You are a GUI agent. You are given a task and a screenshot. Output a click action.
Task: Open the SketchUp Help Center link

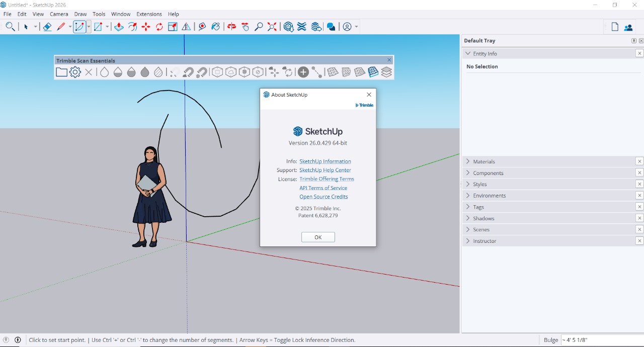pos(325,170)
